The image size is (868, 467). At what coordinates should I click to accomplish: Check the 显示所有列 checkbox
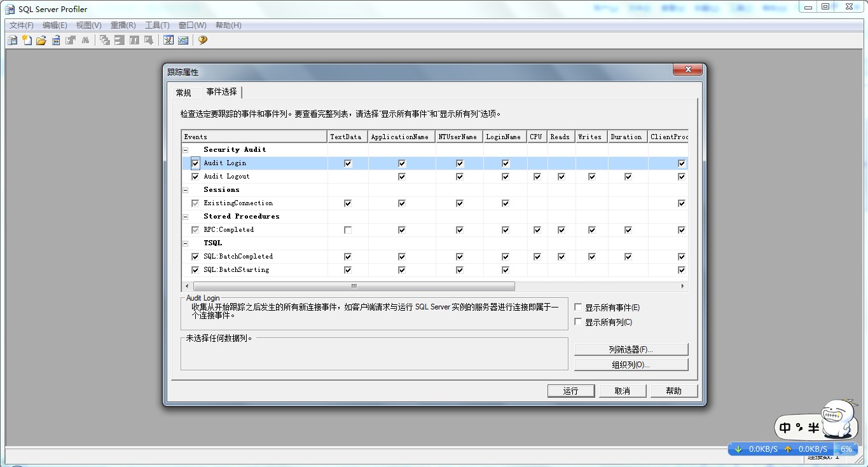578,321
